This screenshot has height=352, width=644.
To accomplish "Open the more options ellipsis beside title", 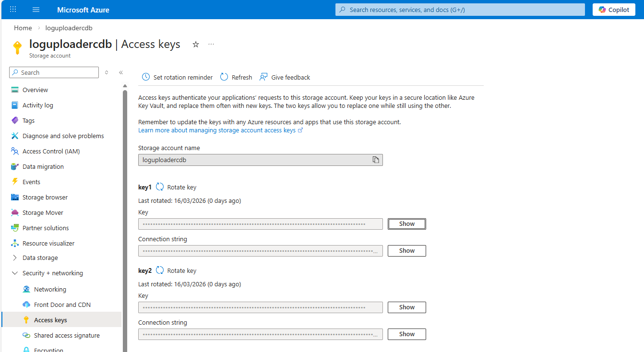I will pos(211,45).
